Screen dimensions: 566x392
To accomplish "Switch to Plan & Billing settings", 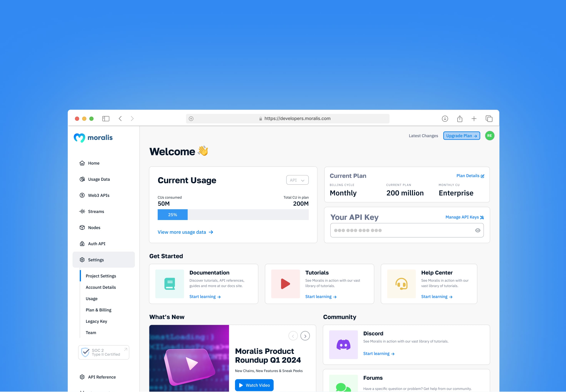I will (98, 310).
